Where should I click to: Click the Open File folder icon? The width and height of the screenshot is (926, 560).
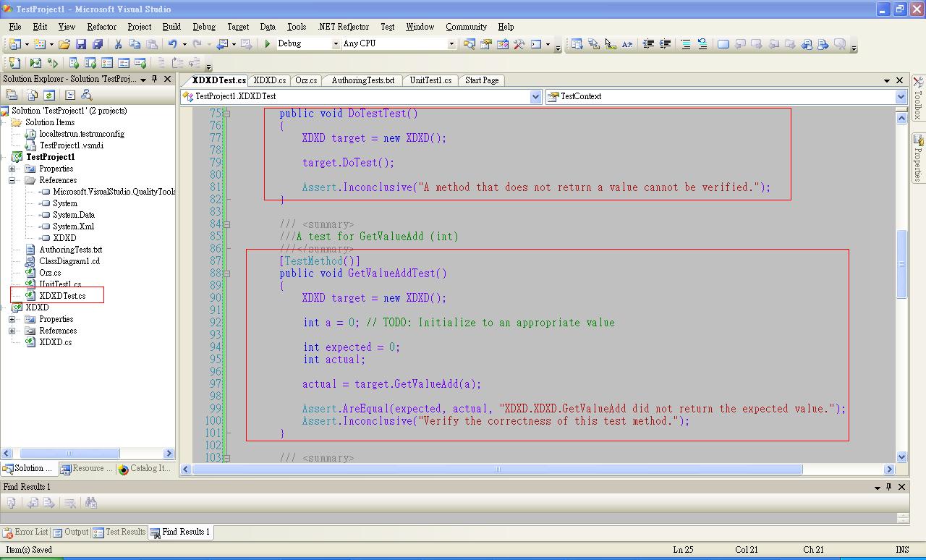click(x=64, y=44)
